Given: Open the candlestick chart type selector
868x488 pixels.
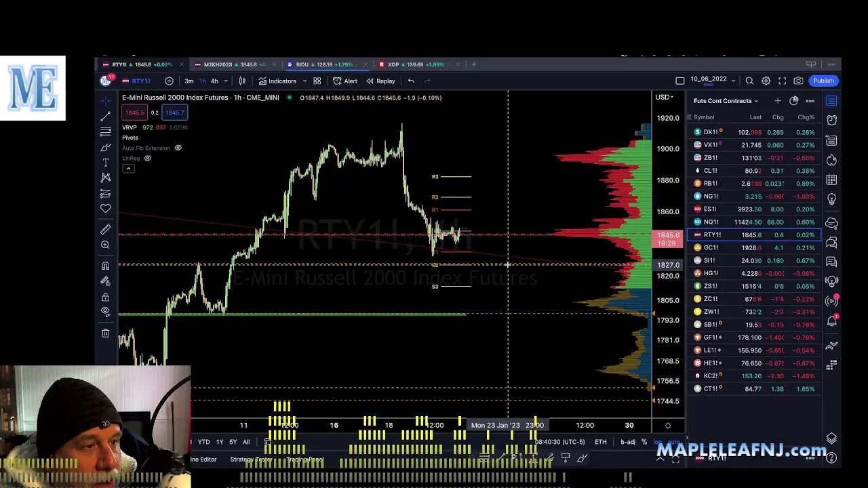Looking at the screenshot, I should tap(242, 81).
